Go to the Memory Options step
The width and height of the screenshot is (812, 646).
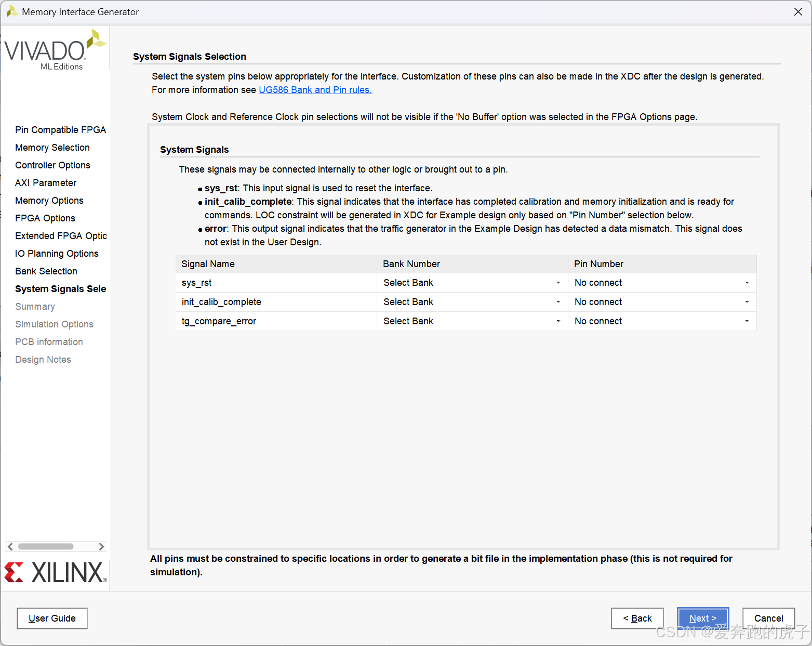(49, 201)
